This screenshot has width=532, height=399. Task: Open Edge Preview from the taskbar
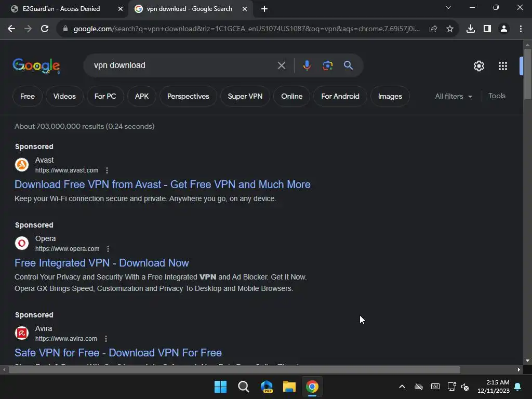click(267, 387)
